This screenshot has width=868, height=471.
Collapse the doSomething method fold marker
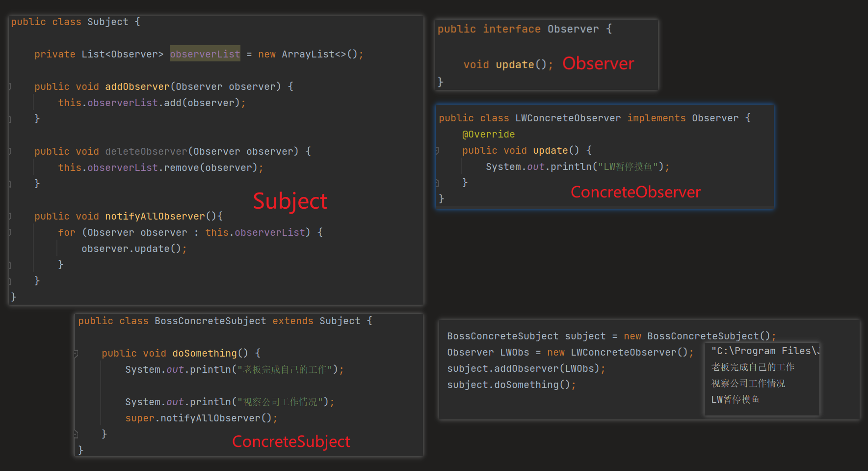click(76, 353)
